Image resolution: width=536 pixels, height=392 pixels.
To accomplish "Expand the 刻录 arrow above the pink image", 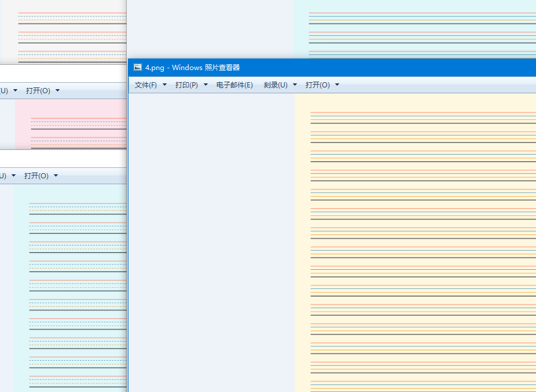I will [x=15, y=91].
